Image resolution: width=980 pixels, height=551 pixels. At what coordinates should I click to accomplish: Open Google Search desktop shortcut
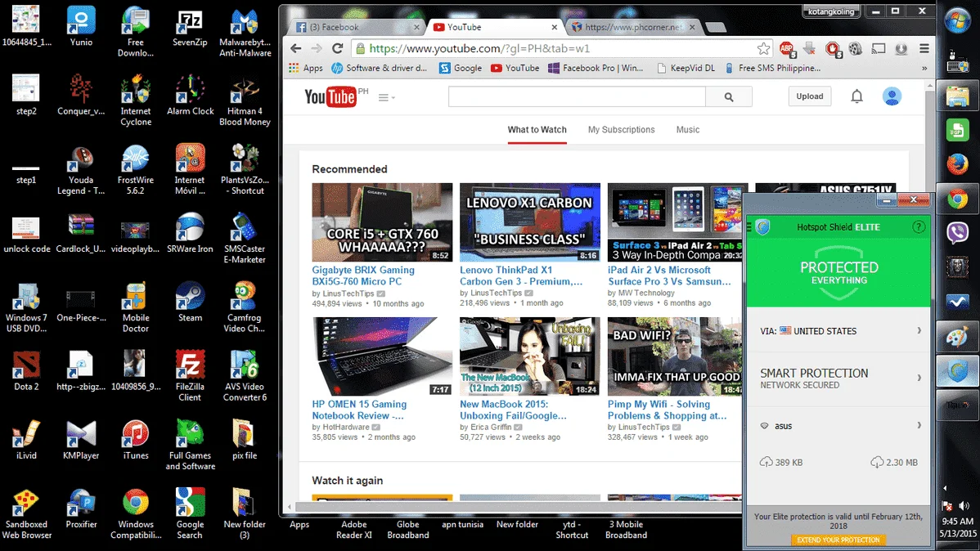[190, 513]
